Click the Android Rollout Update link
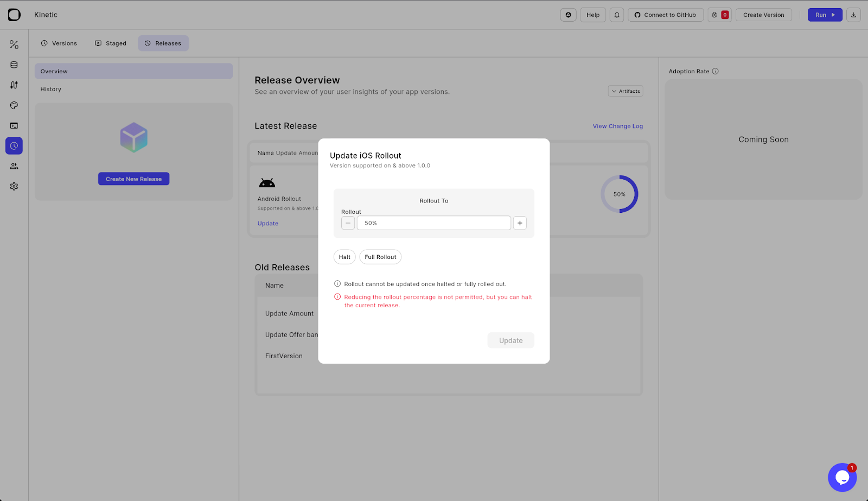The width and height of the screenshot is (868, 501). [x=268, y=224]
